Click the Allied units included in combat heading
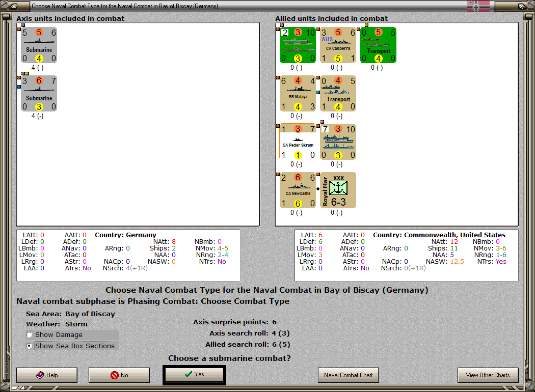The height and width of the screenshot is (392, 535). (331, 18)
